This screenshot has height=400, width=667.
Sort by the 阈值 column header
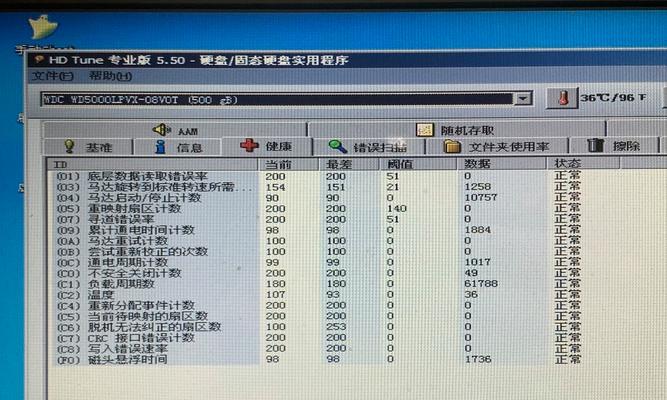point(418,164)
